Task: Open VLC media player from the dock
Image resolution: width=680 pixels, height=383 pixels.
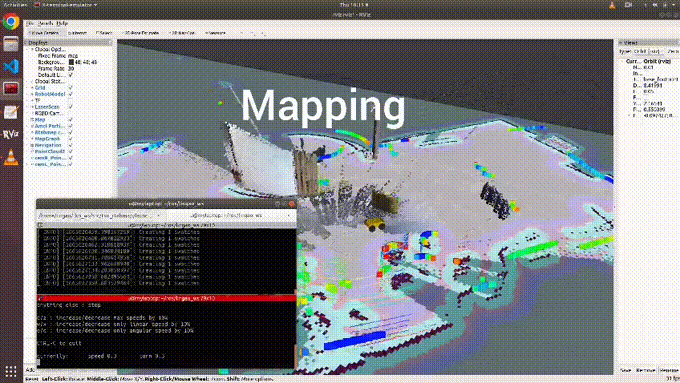Action: (x=11, y=157)
